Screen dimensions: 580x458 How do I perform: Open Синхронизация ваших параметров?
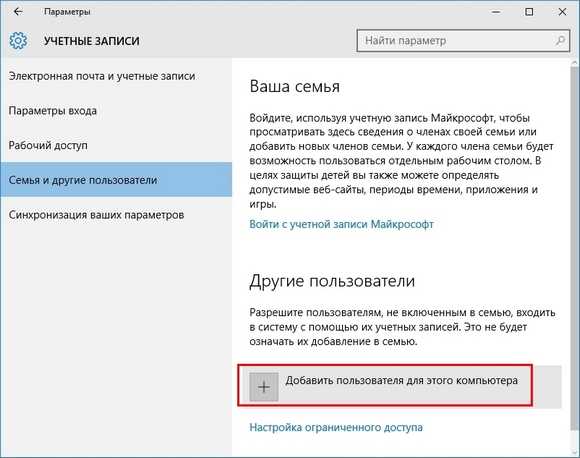[x=96, y=215]
